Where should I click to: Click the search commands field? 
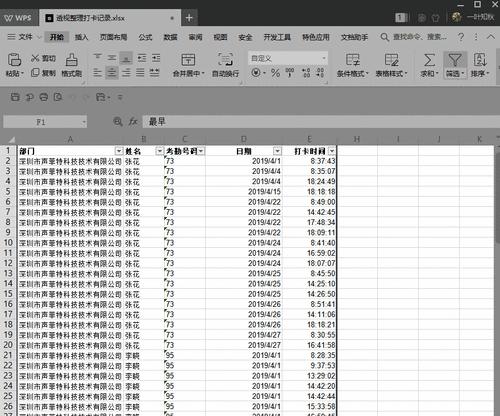[x=414, y=37]
